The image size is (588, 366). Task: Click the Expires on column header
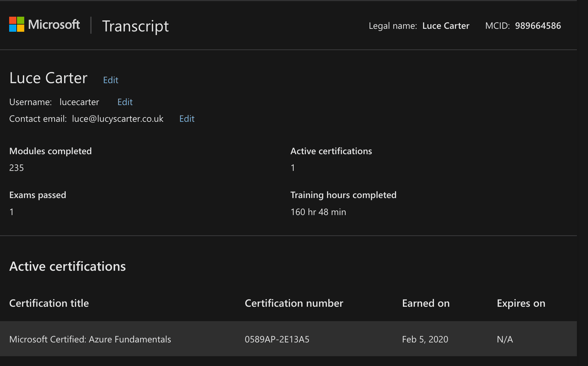(x=521, y=303)
